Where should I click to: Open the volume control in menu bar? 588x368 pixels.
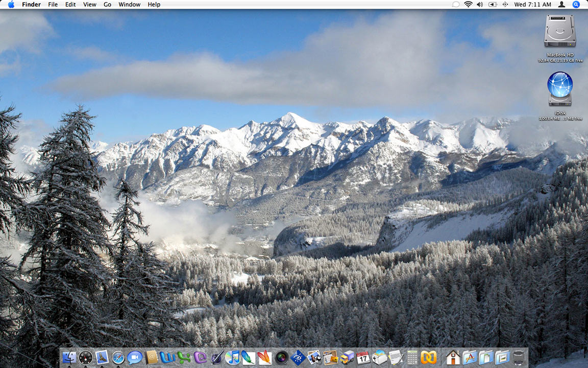pos(480,5)
